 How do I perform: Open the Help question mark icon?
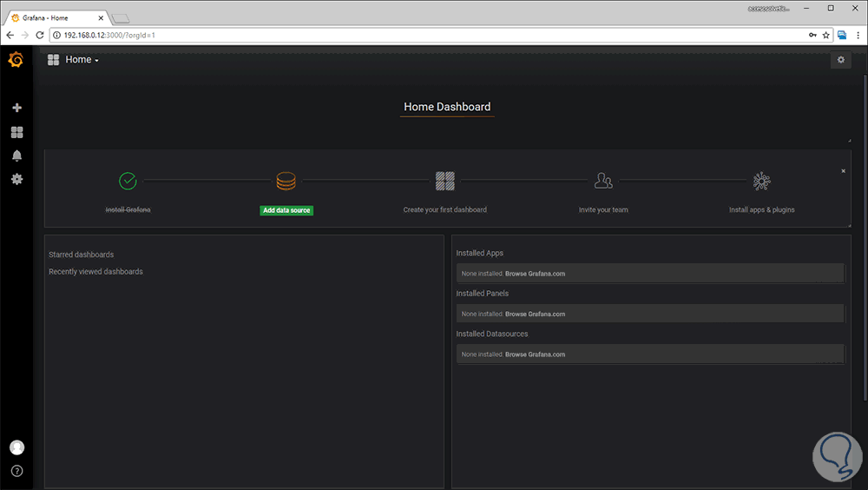pos(17,471)
